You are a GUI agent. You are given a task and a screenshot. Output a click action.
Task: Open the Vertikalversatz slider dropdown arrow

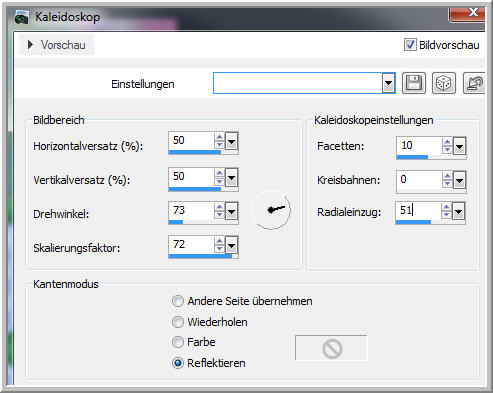tap(231, 178)
